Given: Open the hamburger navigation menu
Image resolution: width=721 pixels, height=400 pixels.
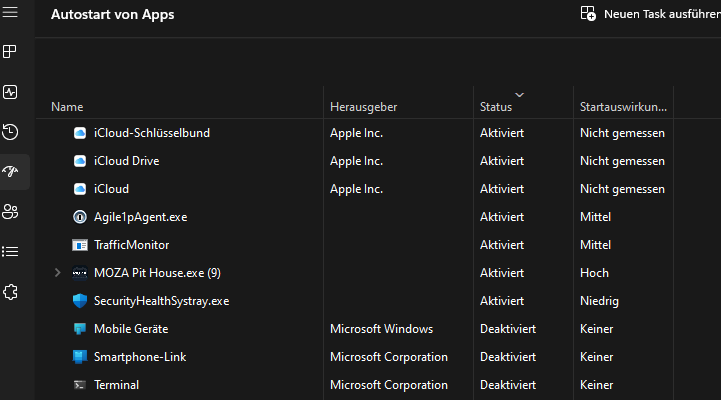Looking at the screenshot, I should pos(10,12).
